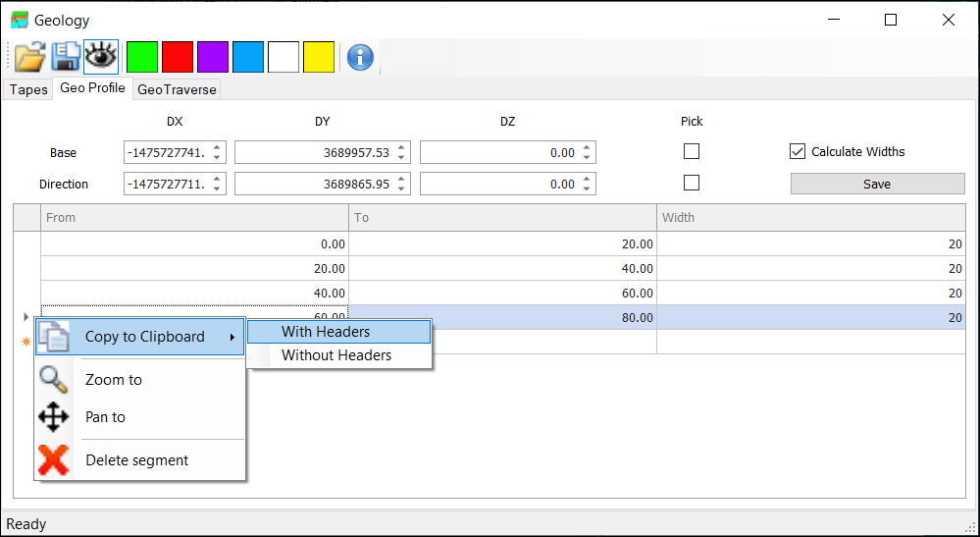The width and height of the screenshot is (980, 537).
Task: Switch to the GeoTraverse tab
Action: [177, 89]
